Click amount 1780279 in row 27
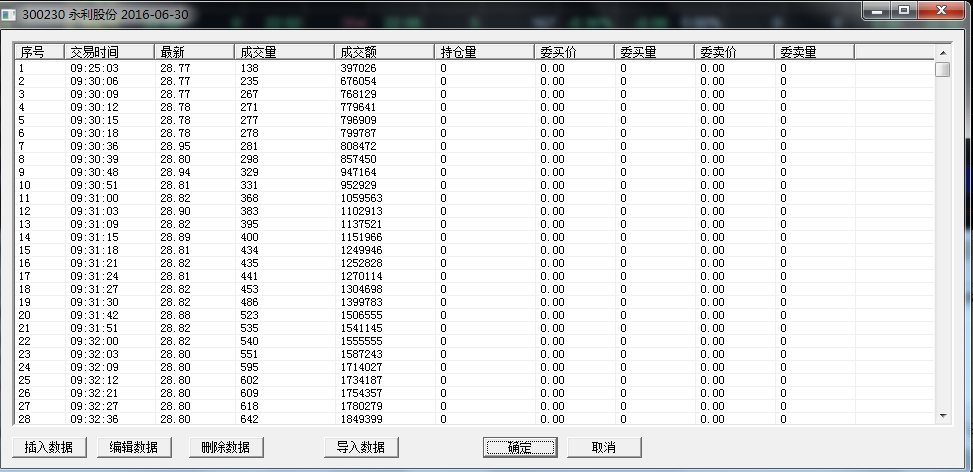The width and height of the screenshot is (973, 472). (x=361, y=407)
